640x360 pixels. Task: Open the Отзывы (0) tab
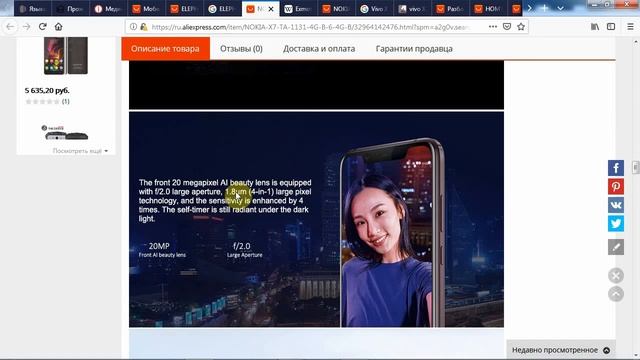pyautogui.click(x=241, y=49)
